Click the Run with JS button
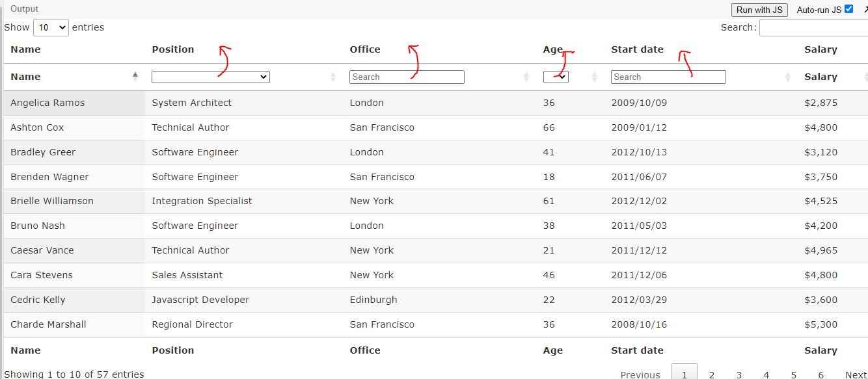868x379 pixels. [759, 10]
